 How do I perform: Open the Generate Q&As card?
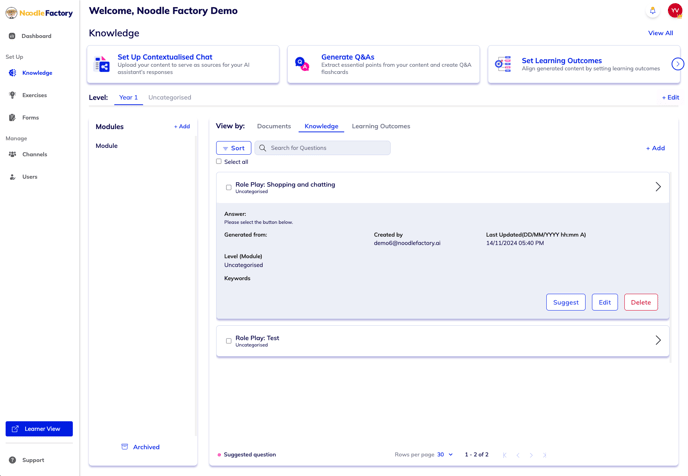(383, 64)
